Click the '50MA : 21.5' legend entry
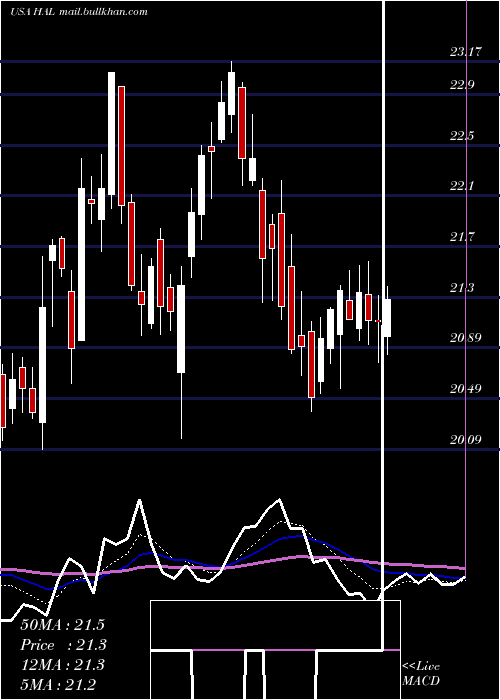The image size is (500, 700). coord(62,625)
